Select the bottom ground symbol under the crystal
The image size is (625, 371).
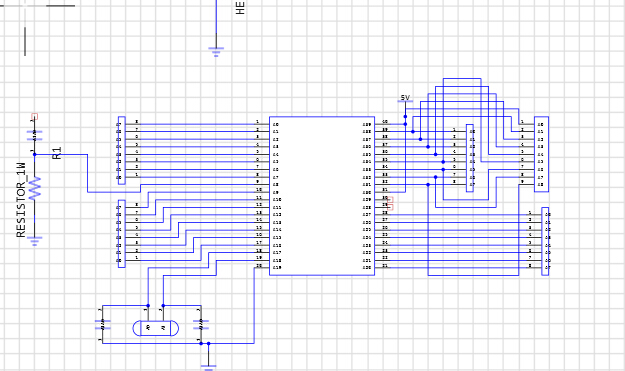[208, 367]
